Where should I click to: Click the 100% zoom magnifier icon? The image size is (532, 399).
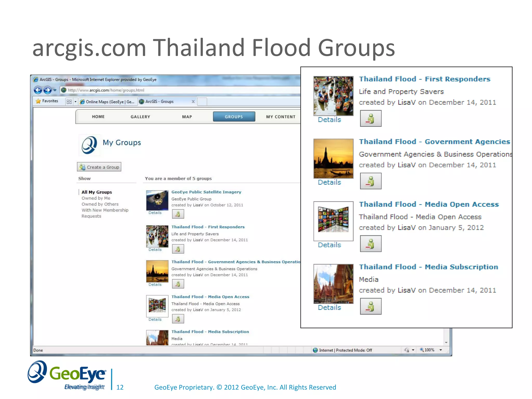[x=422, y=350]
